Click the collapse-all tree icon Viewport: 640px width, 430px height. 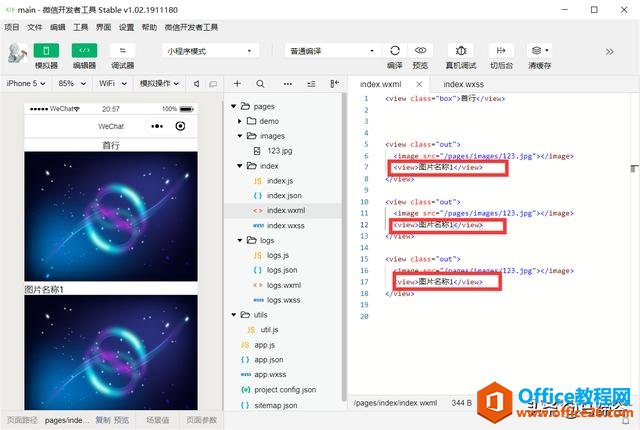(x=311, y=84)
